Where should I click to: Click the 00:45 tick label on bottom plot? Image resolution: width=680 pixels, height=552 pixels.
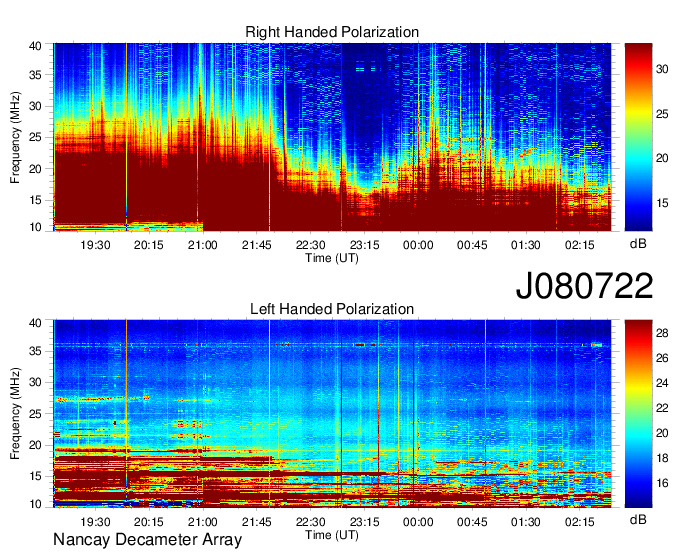point(472,522)
